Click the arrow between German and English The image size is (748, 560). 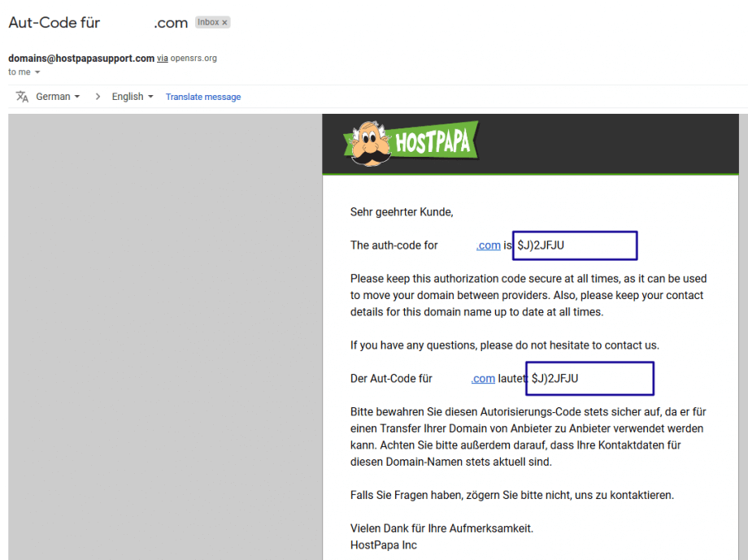point(98,97)
